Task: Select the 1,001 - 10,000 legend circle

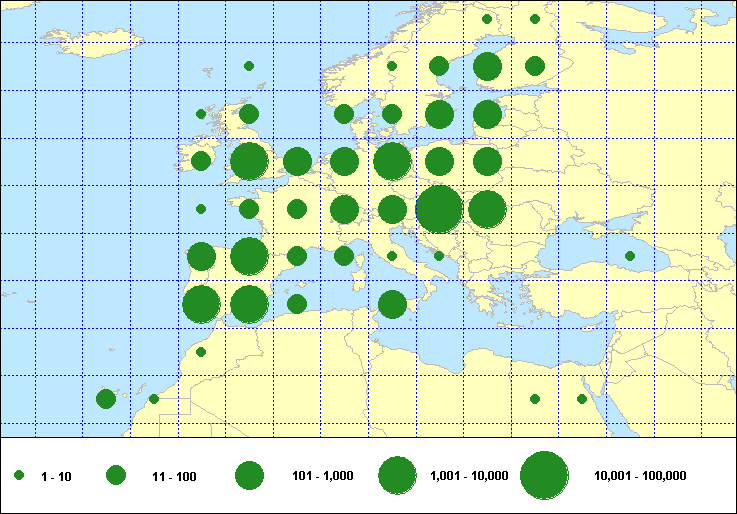Action: pyautogui.click(x=397, y=476)
